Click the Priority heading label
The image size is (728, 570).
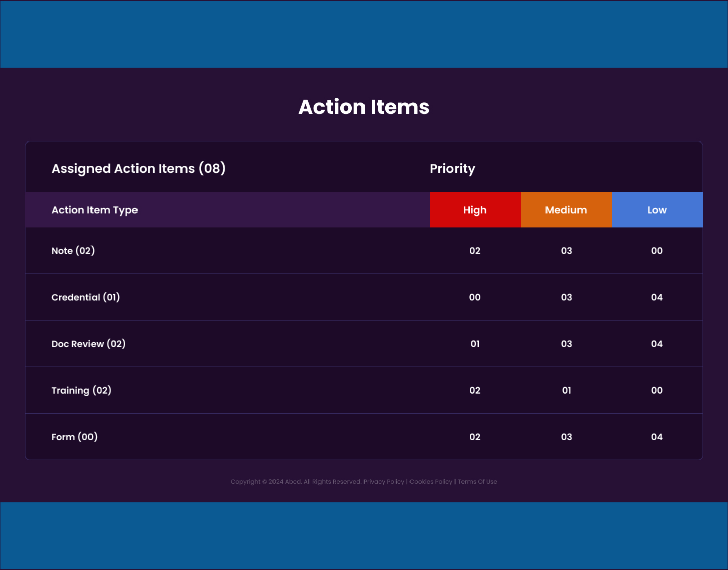[452, 169]
